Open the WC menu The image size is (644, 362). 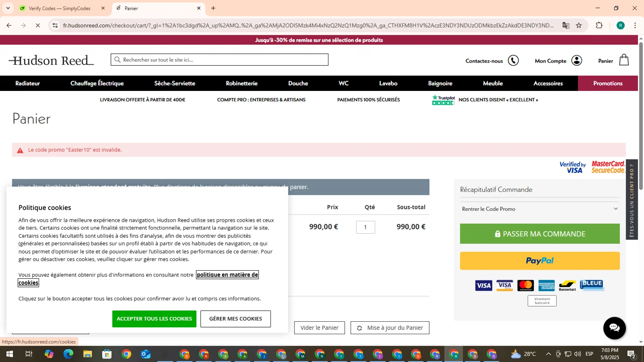tap(343, 83)
